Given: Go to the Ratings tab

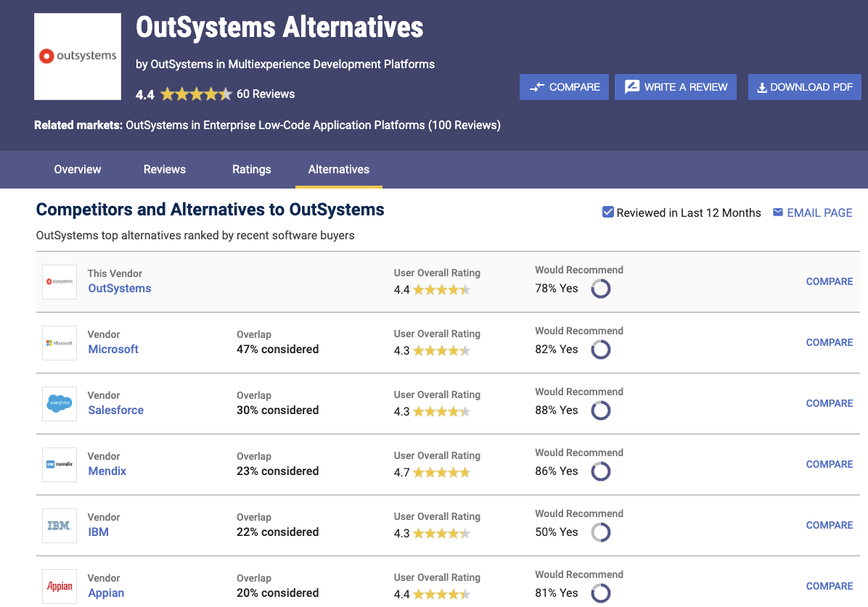Looking at the screenshot, I should point(252,170).
